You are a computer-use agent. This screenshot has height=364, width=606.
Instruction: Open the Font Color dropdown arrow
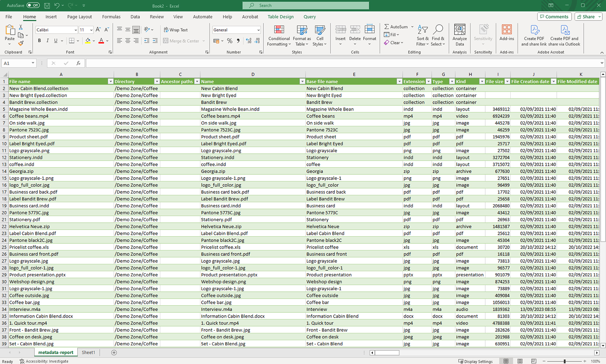(107, 41)
